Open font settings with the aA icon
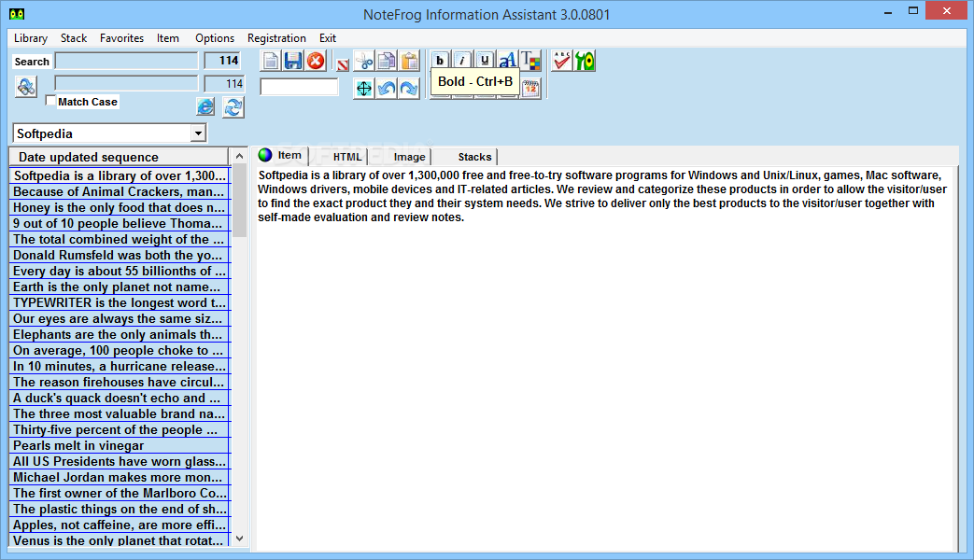The width and height of the screenshot is (974, 560). pyautogui.click(x=507, y=60)
